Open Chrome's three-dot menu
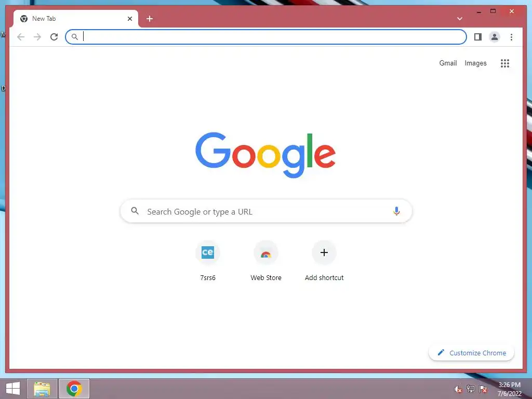532x399 pixels. [511, 37]
